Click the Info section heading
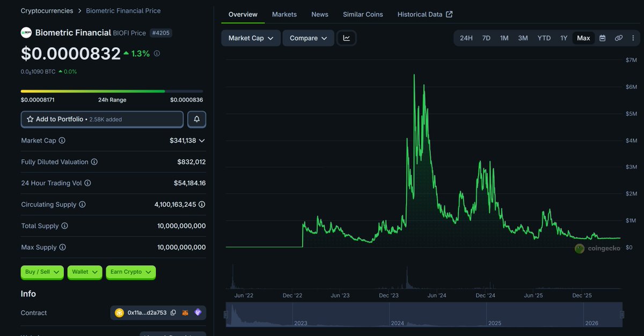The image size is (644, 336). pos(28,294)
